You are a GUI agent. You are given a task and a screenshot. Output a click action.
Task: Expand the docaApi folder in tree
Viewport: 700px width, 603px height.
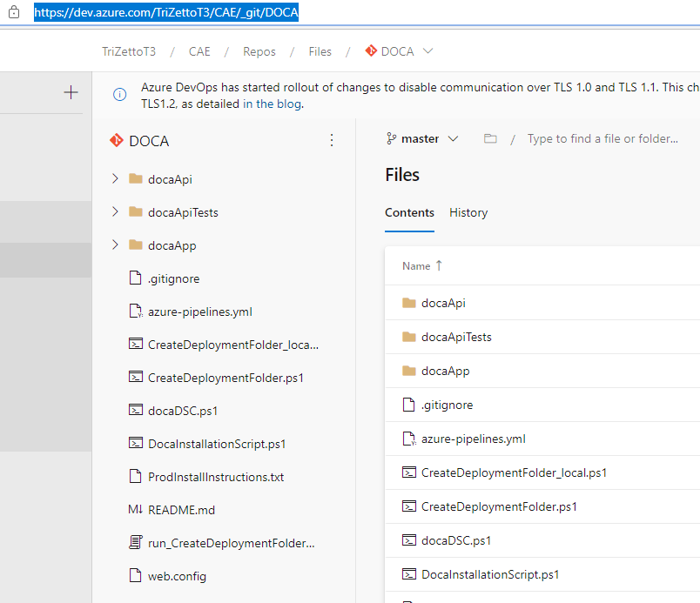pos(115,178)
